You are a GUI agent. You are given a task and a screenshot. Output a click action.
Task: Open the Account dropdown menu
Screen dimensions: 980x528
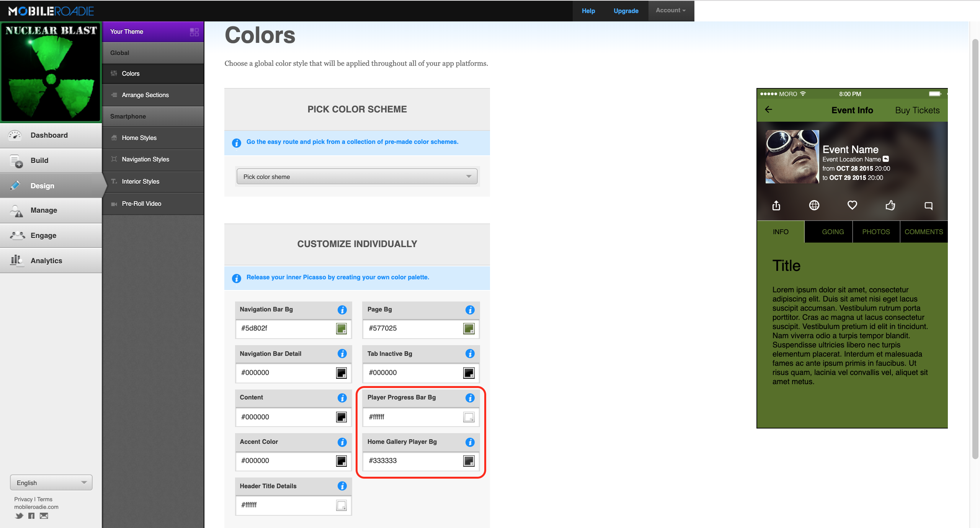pyautogui.click(x=670, y=10)
